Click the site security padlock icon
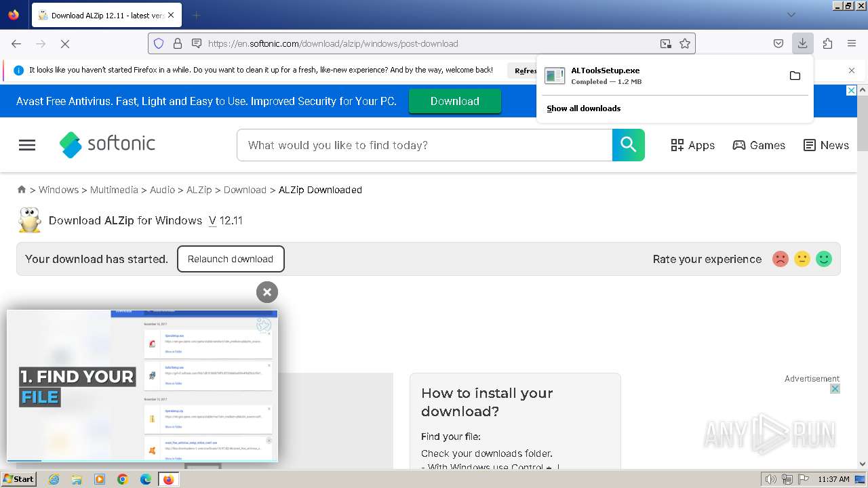The width and height of the screenshot is (868, 488). coord(178,43)
